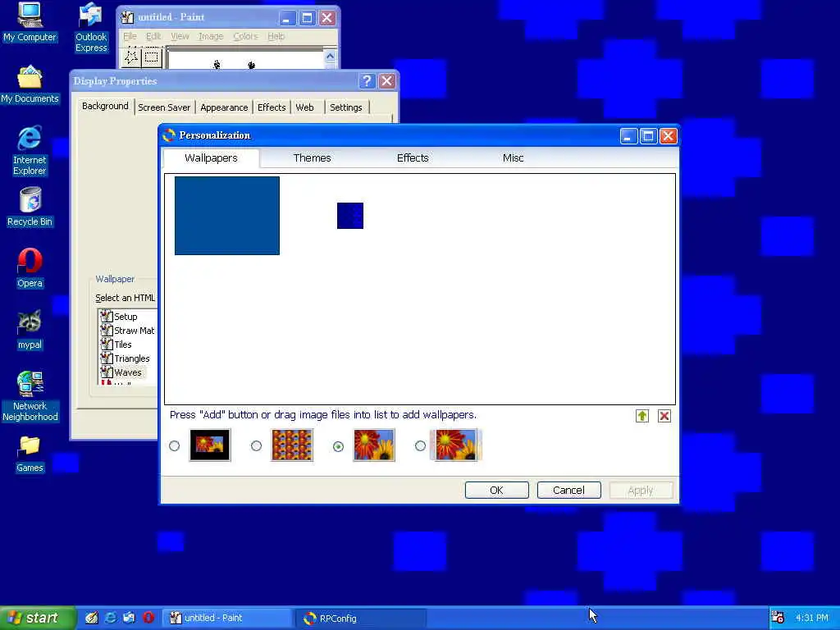Viewport: 840px width, 630px height.
Task: Switch to the RPConfig taskbar button
Action: [x=362, y=618]
